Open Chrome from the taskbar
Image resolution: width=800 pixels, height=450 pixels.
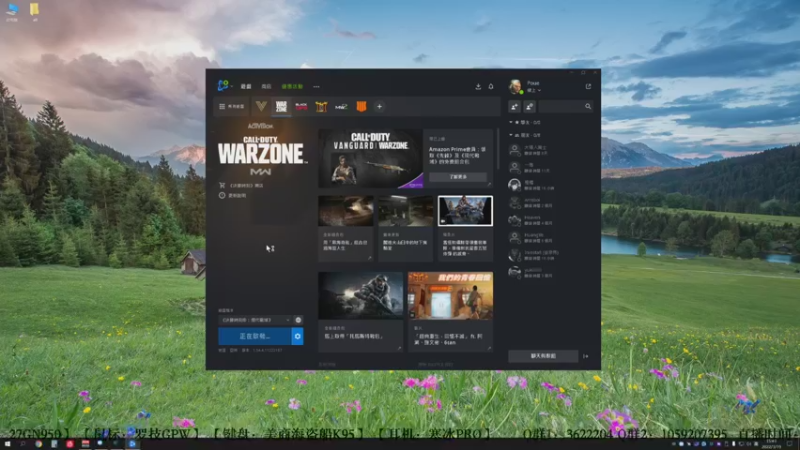click(x=38, y=444)
